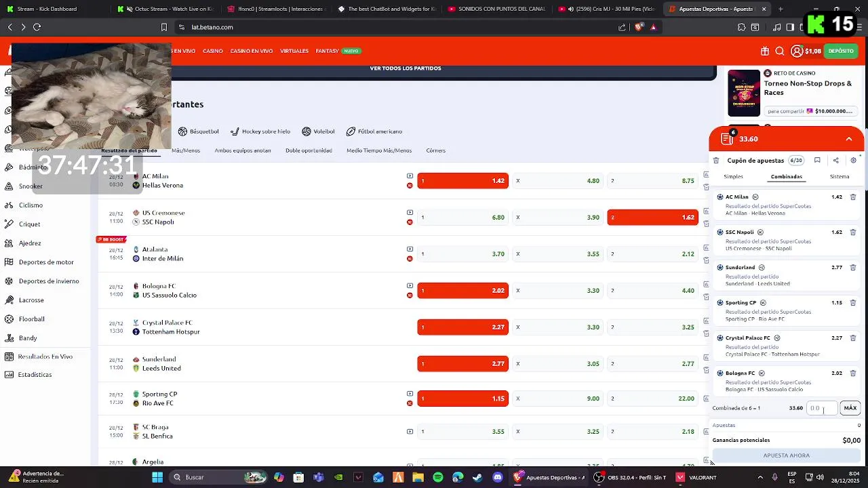Open Medio Tiempo Más/Menos market tab

[379, 150]
